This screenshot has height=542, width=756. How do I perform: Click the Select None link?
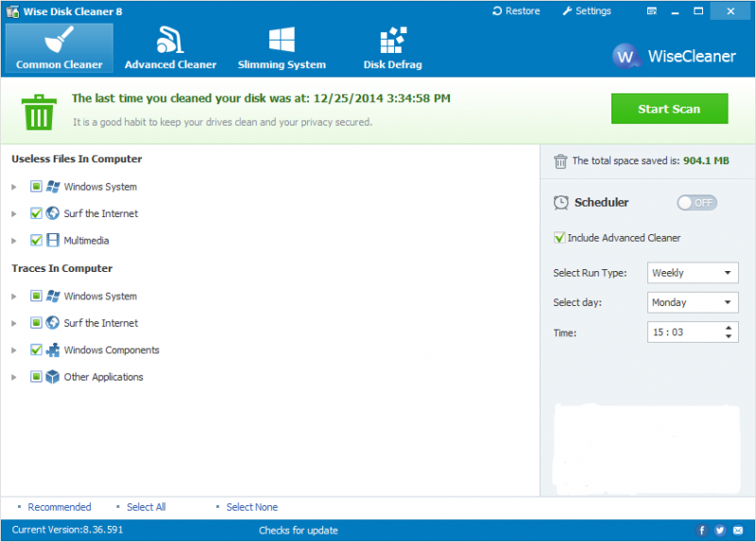pyautogui.click(x=251, y=507)
